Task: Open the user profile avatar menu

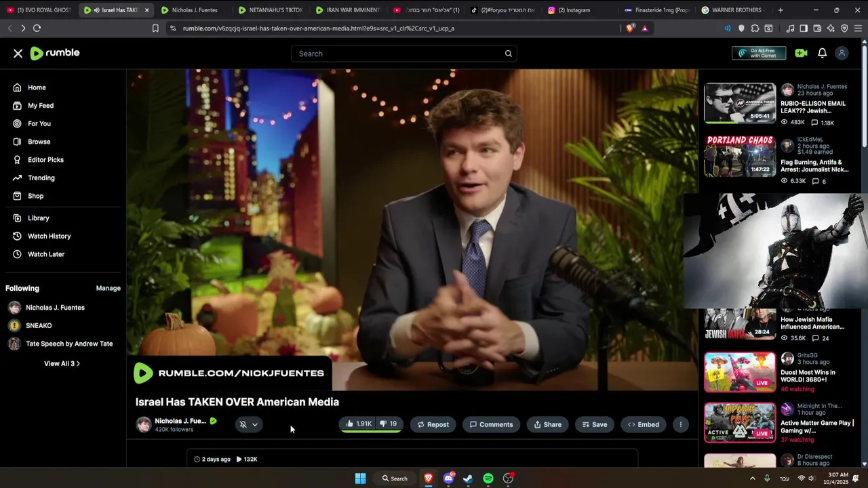Action: point(842,53)
